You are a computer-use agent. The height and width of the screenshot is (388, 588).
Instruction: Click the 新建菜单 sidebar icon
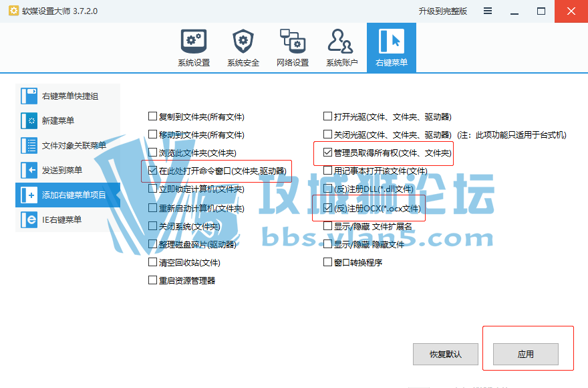pos(29,121)
